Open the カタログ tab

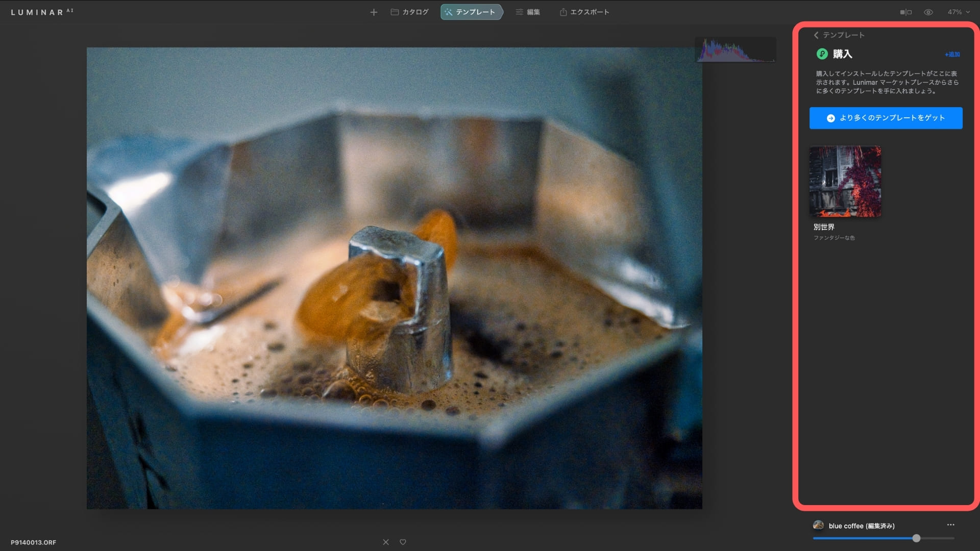409,12
